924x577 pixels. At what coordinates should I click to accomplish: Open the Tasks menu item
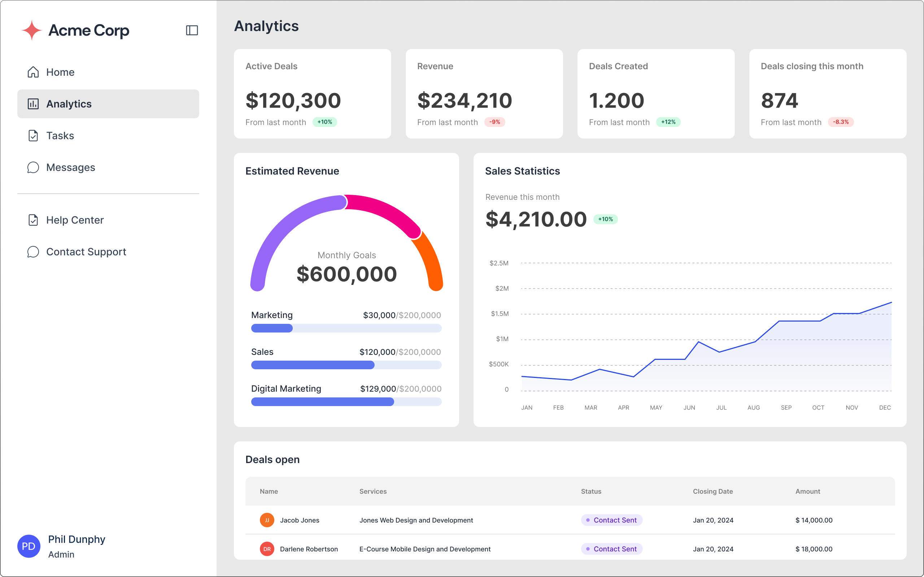point(60,136)
